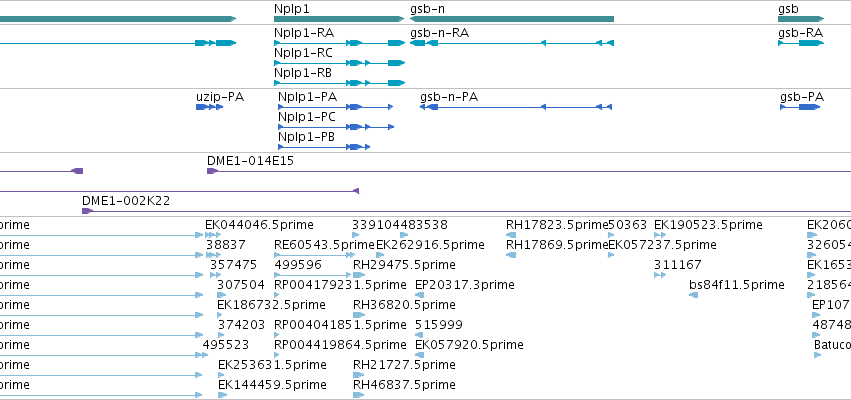
Task: Click the gsb gene bar
Action: coord(801,19)
